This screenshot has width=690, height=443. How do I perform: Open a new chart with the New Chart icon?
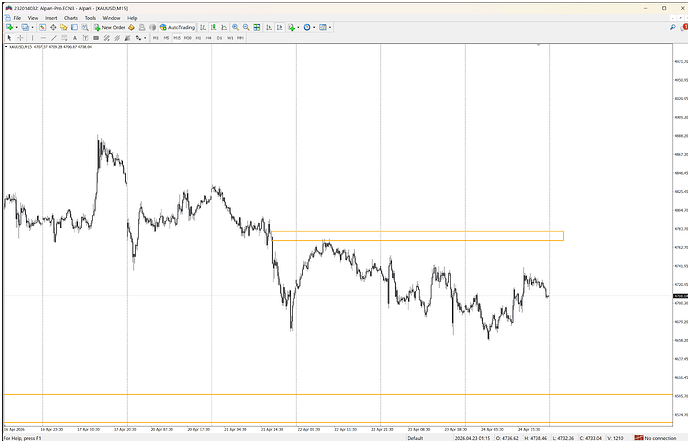(9, 27)
